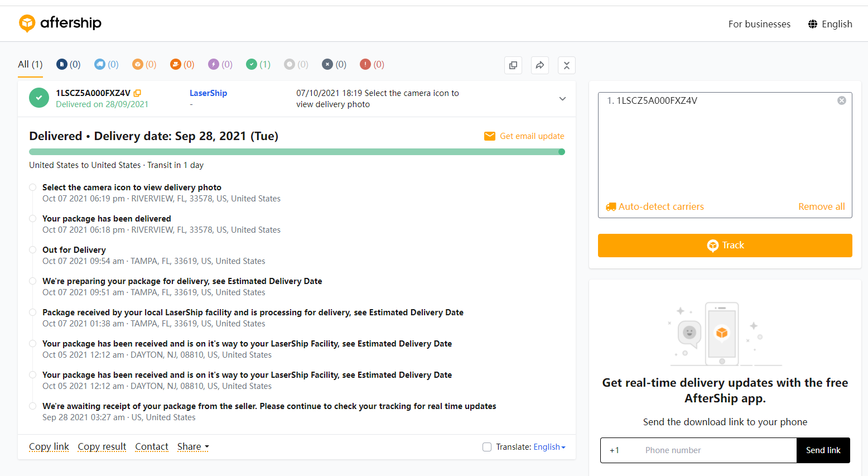This screenshot has width=868, height=476.
Task: Open the English language selector in header
Action: [830, 24]
